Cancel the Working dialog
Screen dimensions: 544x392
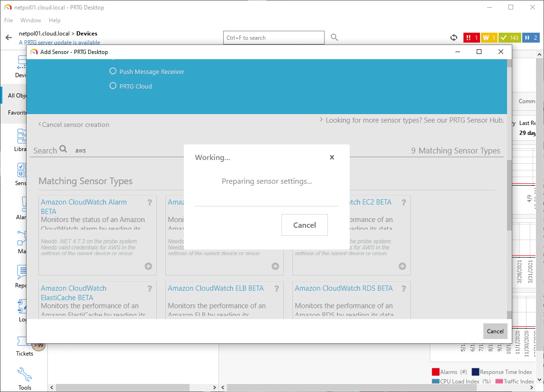tap(304, 225)
